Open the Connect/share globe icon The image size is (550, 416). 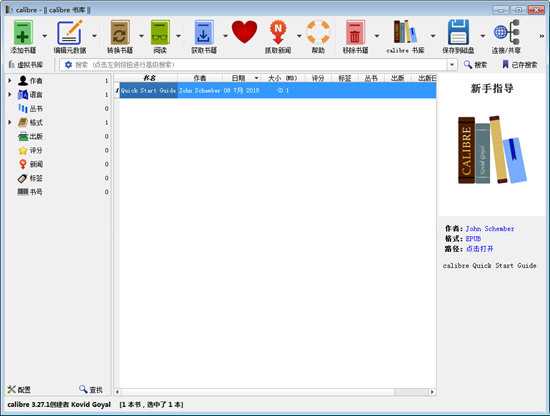point(506,32)
